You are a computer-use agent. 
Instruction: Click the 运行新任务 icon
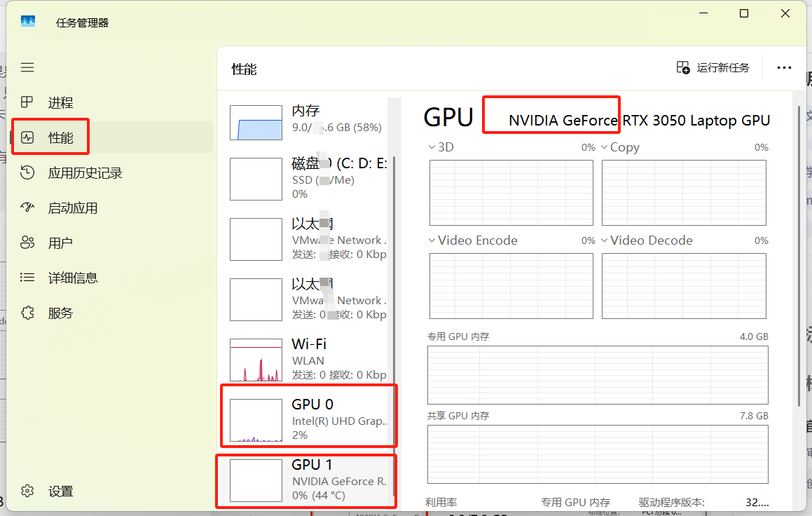[683, 67]
